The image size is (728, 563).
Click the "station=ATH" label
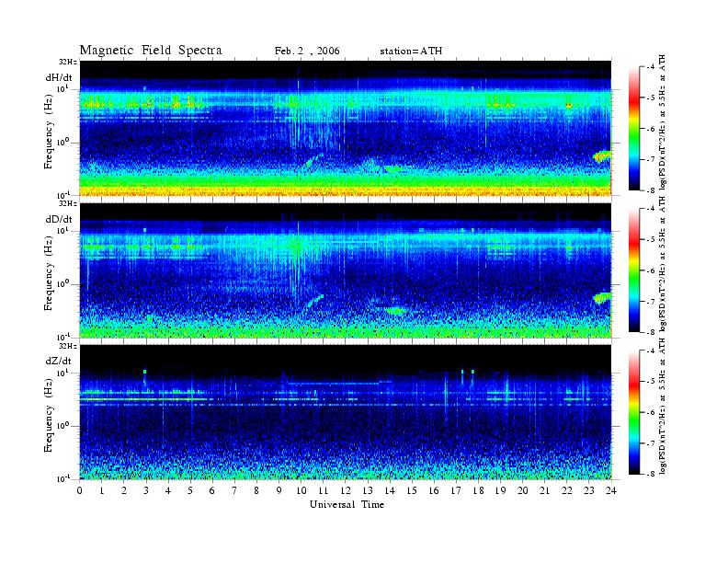pyautogui.click(x=411, y=52)
